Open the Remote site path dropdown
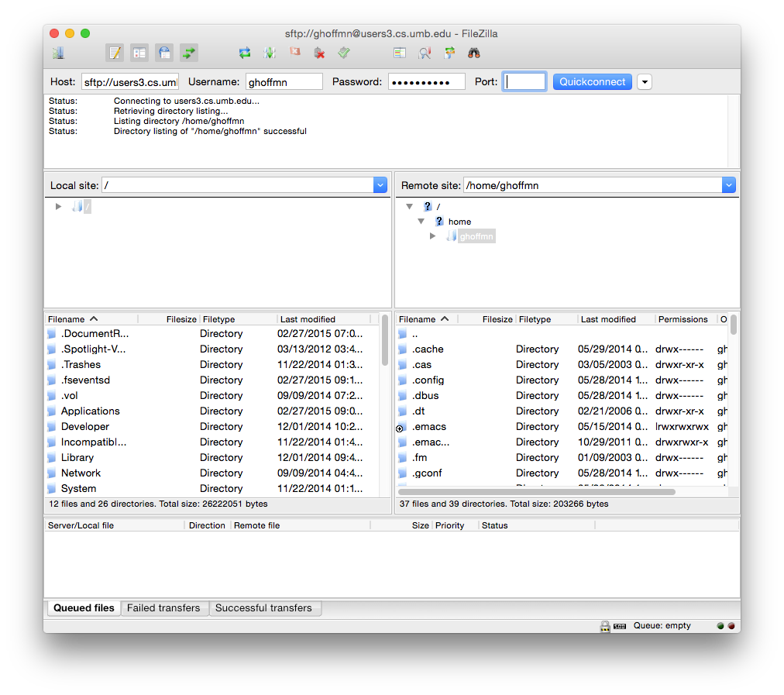 pos(728,185)
